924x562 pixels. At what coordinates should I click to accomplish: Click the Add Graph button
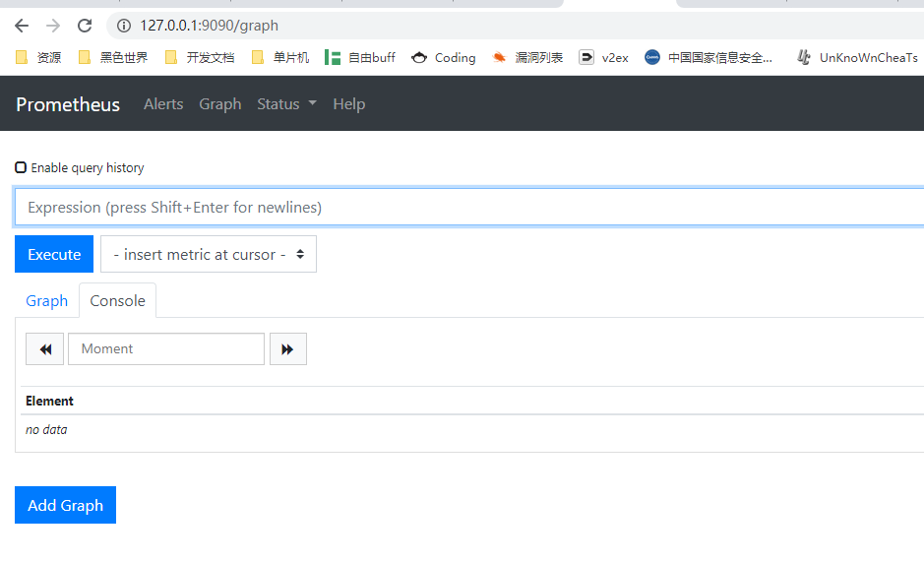click(x=65, y=505)
